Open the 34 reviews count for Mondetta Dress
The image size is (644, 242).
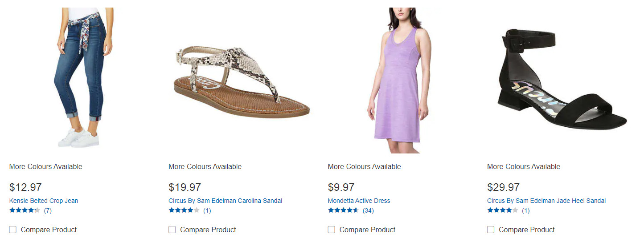pos(368,210)
